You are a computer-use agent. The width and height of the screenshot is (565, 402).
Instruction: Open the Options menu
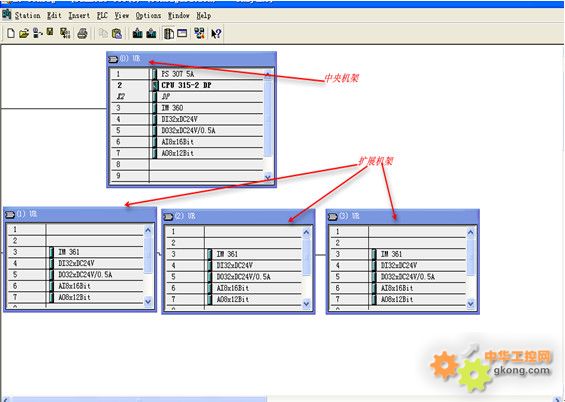(x=148, y=15)
